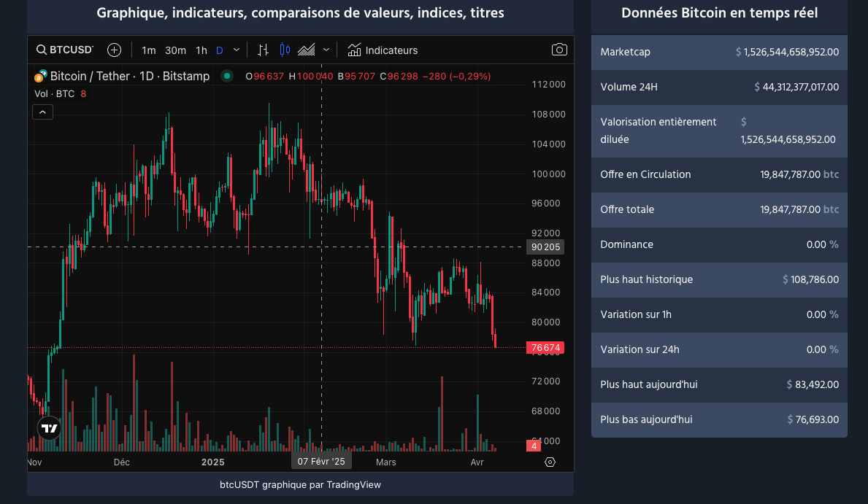Open the TradingView logo link
The height and width of the screenshot is (504, 868).
click(x=49, y=428)
